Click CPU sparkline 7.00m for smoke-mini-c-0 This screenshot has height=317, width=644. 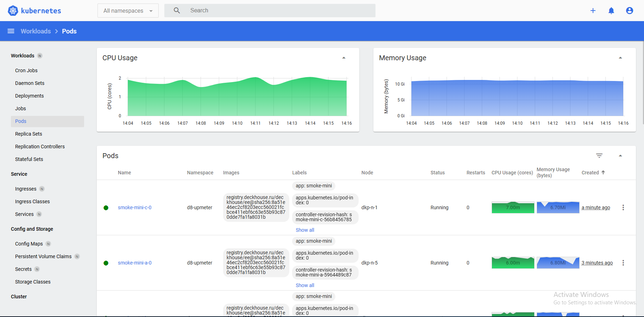[x=513, y=207]
